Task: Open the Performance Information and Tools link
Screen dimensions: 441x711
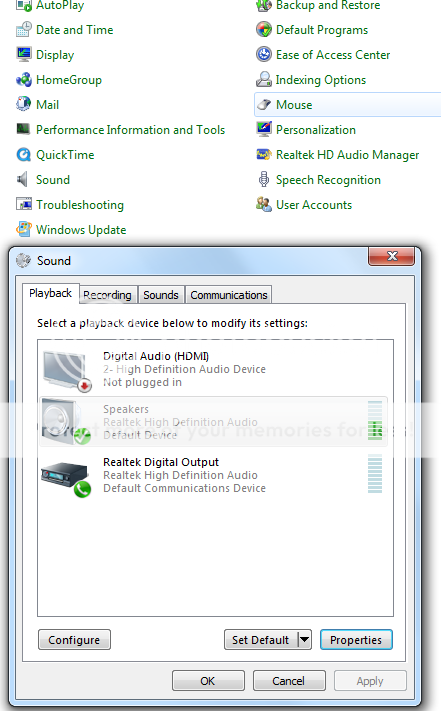Action: point(131,130)
